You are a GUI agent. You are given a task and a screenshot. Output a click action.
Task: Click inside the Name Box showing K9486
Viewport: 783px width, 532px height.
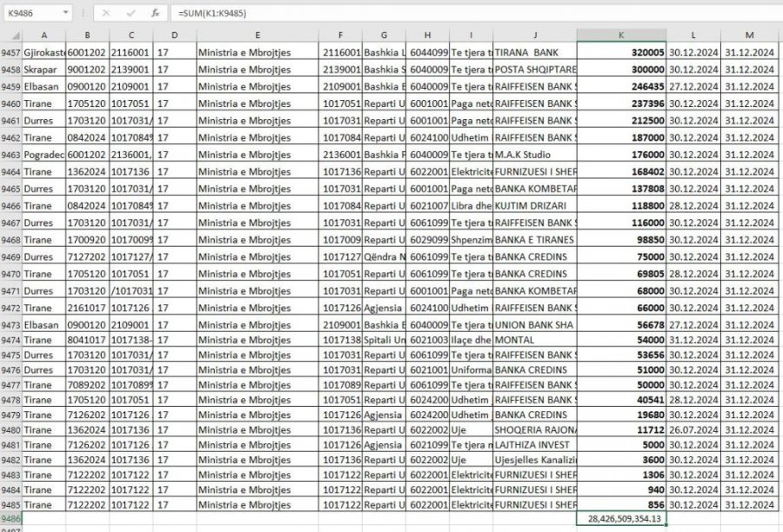click(x=30, y=13)
